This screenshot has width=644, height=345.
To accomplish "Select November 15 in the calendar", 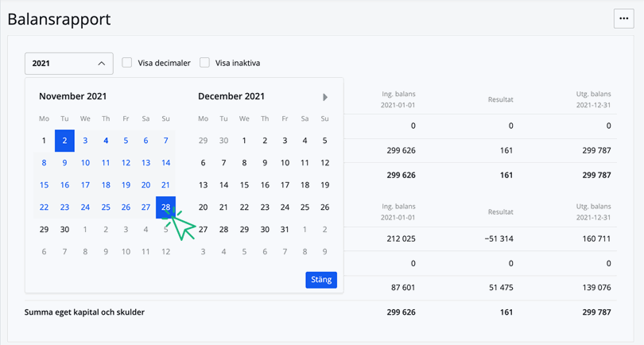I will (x=44, y=185).
